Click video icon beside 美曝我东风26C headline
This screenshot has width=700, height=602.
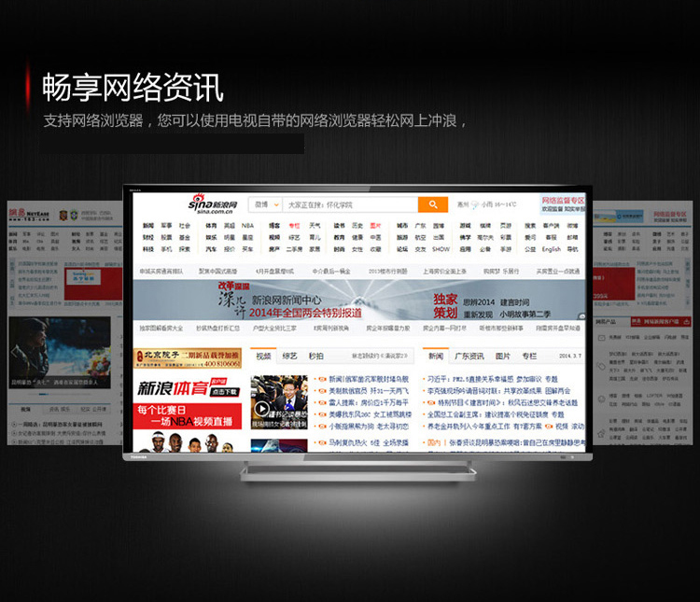[323, 414]
